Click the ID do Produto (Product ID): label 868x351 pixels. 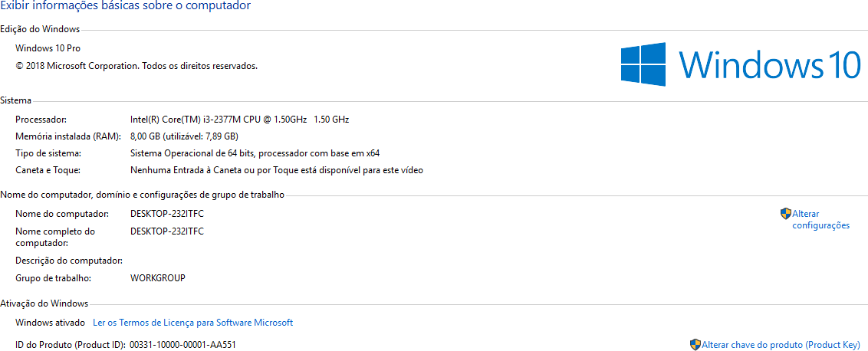coord(71,344)
